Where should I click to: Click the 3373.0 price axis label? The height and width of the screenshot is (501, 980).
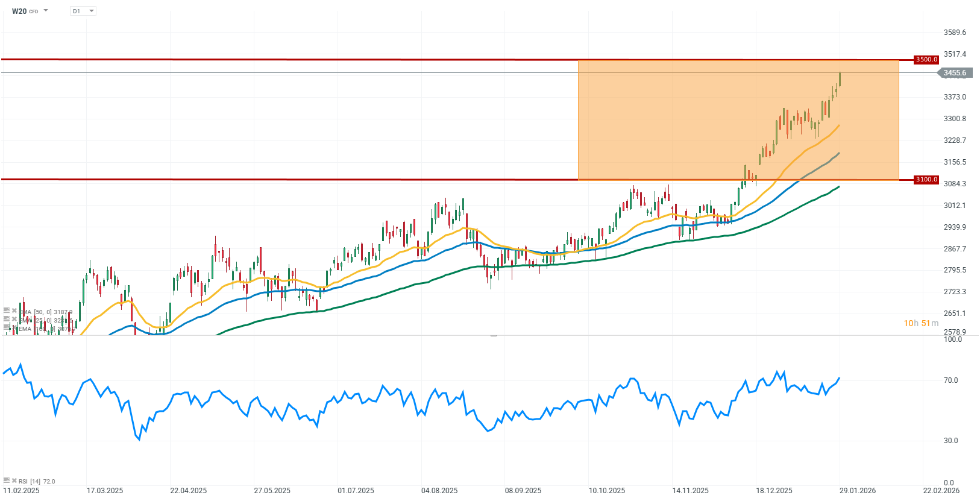955,97
